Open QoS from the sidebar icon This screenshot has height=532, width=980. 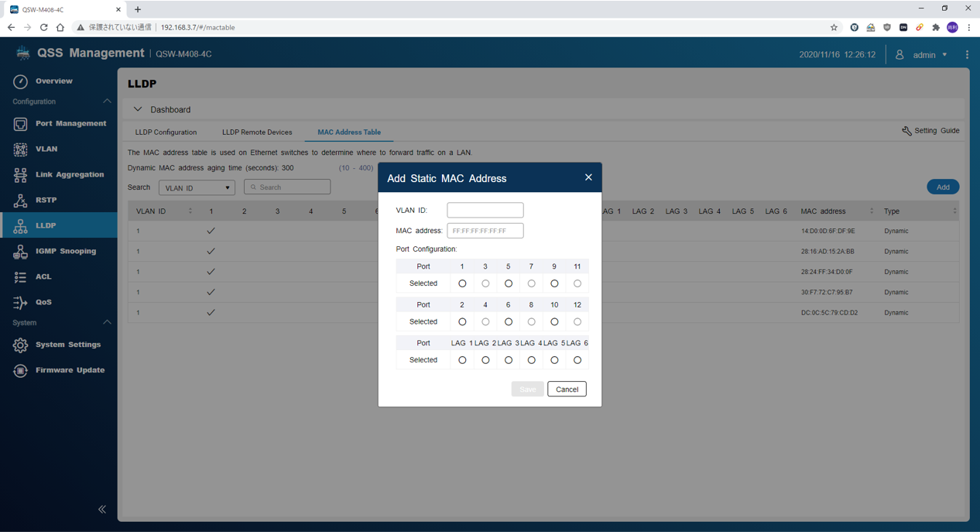coord(20,303)
